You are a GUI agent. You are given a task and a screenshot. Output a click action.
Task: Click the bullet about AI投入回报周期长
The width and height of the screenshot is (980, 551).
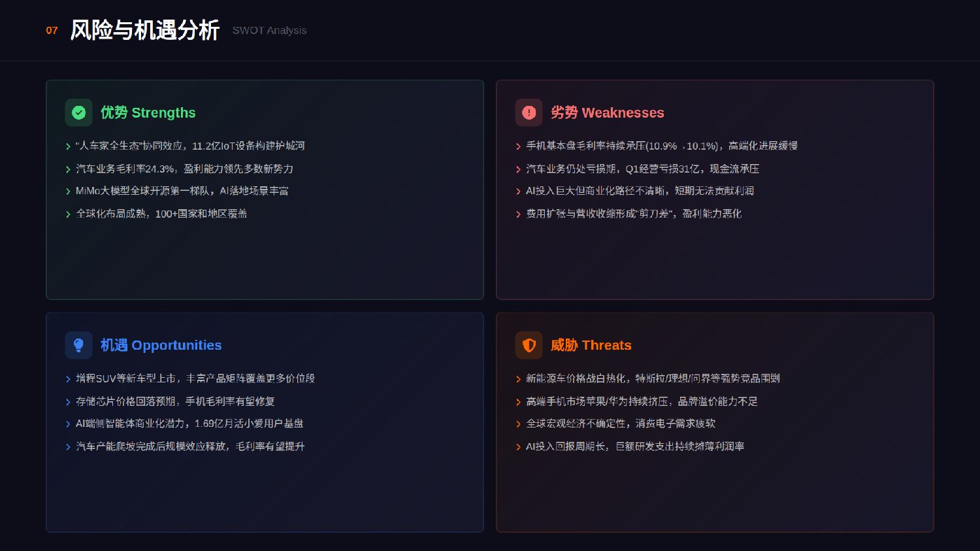point(635,446)
